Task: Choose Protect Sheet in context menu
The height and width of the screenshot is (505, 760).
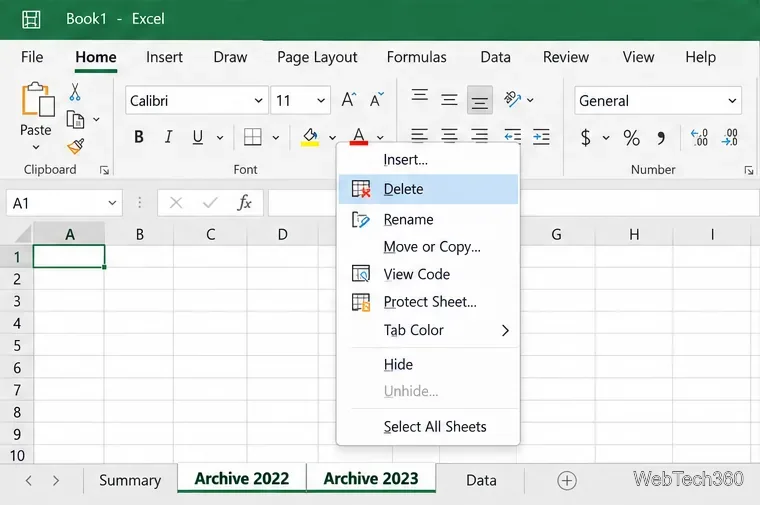Action: [x=428, y=302]
